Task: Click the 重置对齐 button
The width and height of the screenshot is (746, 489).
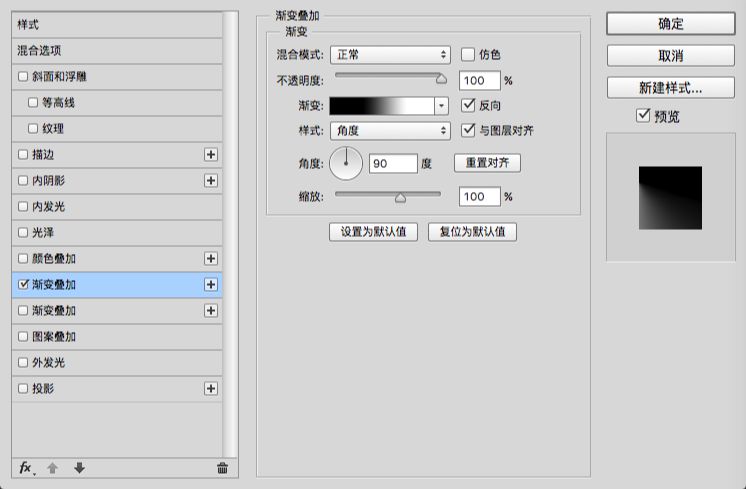Action: (x=487, y=163)
